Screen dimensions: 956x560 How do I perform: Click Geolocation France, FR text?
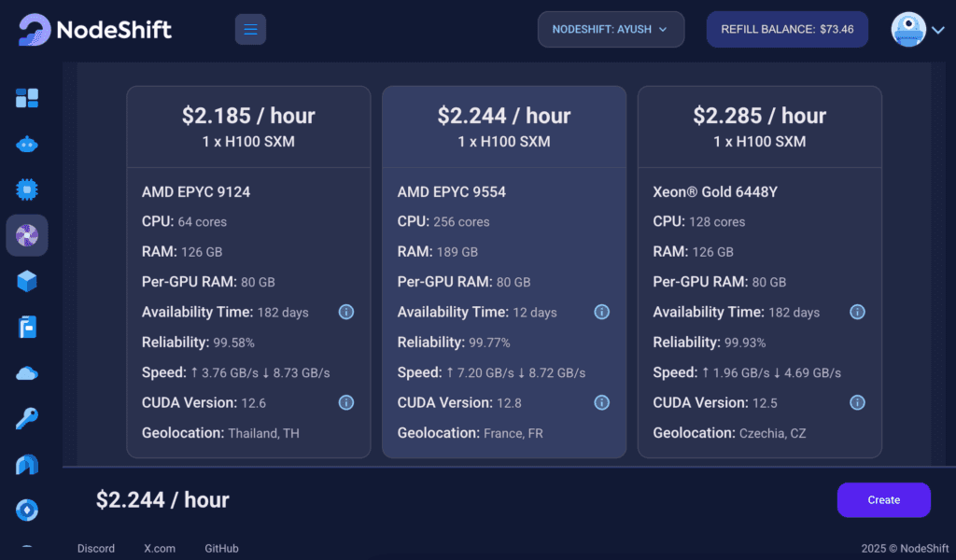471,433
